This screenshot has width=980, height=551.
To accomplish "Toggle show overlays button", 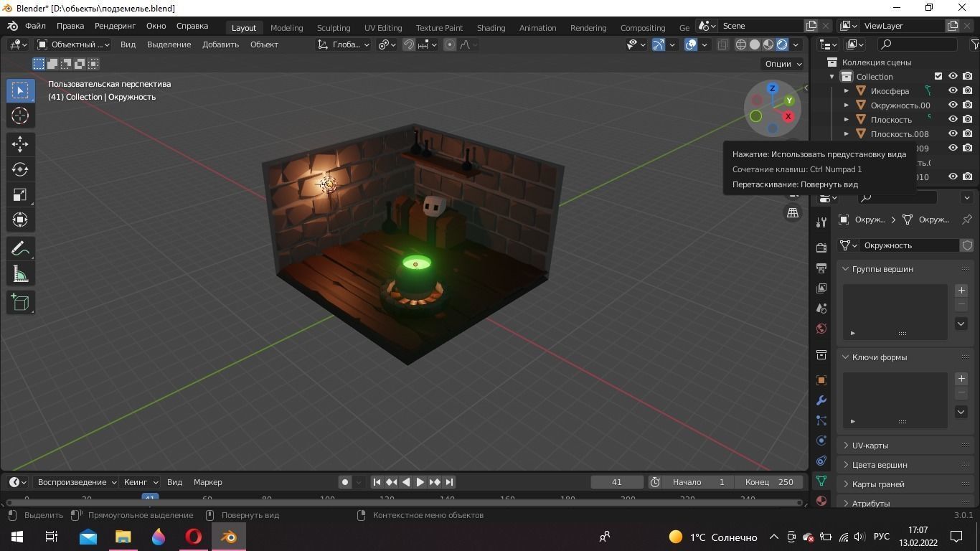I will coord(691,44).
